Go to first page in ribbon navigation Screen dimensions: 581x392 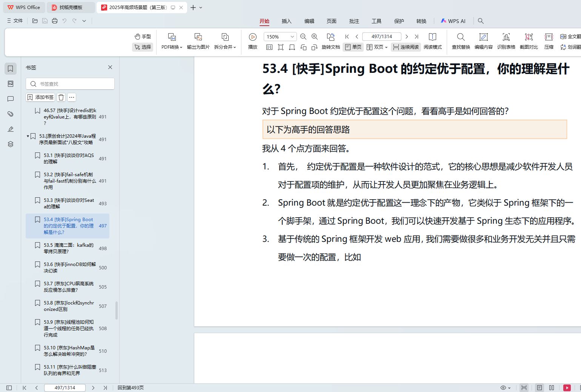[x=347, y=37]
